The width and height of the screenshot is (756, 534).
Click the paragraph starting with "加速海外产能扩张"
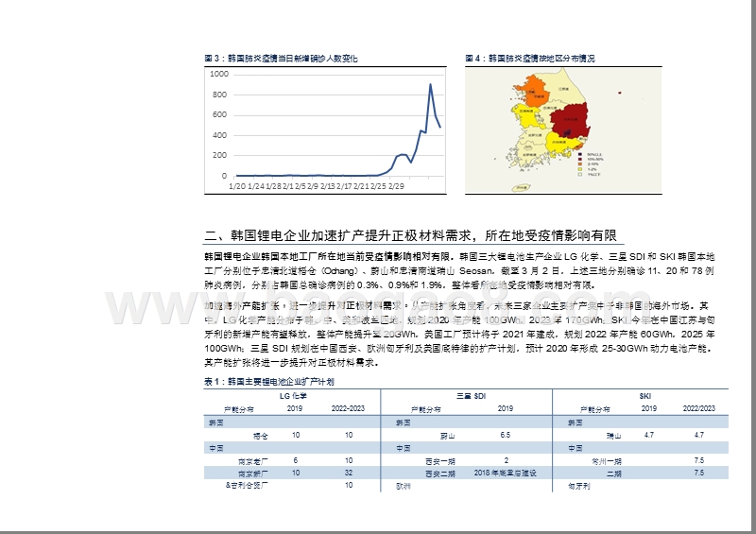click(459, 334)
